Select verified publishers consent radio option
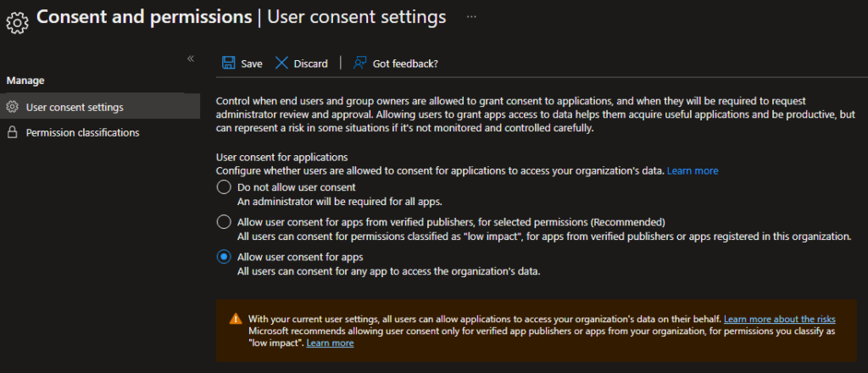The image size is (868, 373). [224, 222]
